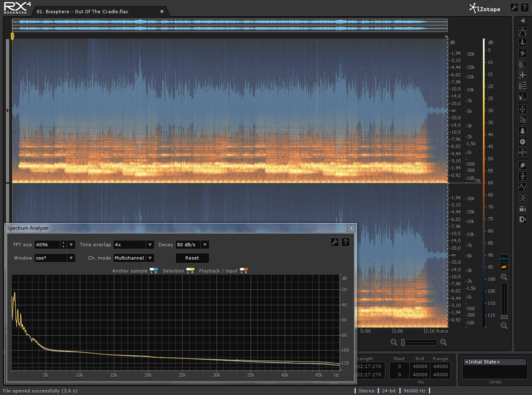Image resolution: width=532 pixels, height=395 pixels.
Task: Click the 96000 Hz status bar entry
Action: 414,391
